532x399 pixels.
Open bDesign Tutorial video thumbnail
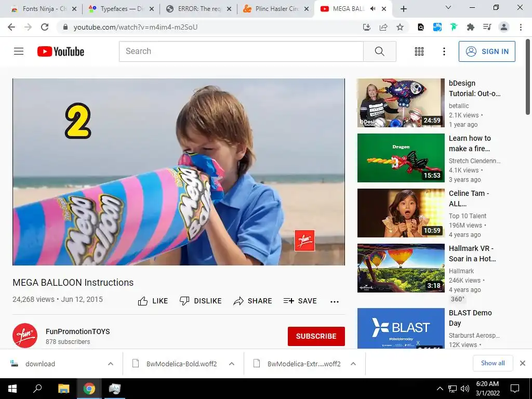click(x=401, y=103)
